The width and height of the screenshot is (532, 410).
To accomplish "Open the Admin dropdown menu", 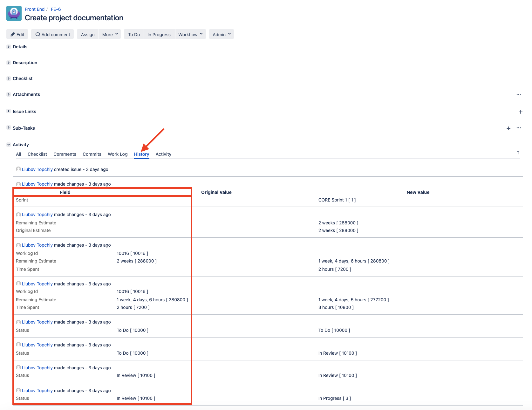I will [222, 34].
